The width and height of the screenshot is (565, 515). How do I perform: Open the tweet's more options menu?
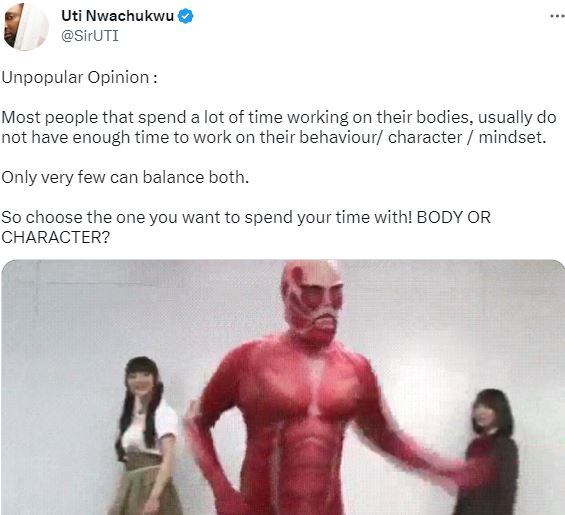click(557, 16)
